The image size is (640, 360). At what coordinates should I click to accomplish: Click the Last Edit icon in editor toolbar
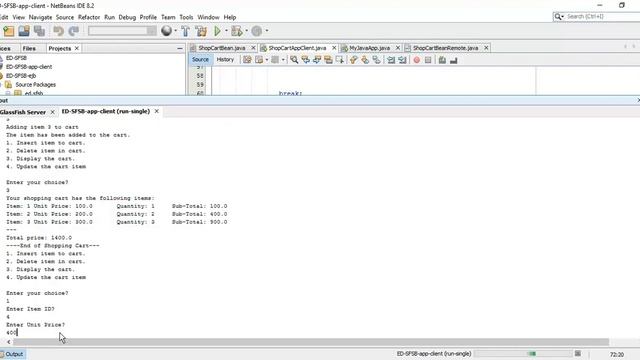point(247,60)
